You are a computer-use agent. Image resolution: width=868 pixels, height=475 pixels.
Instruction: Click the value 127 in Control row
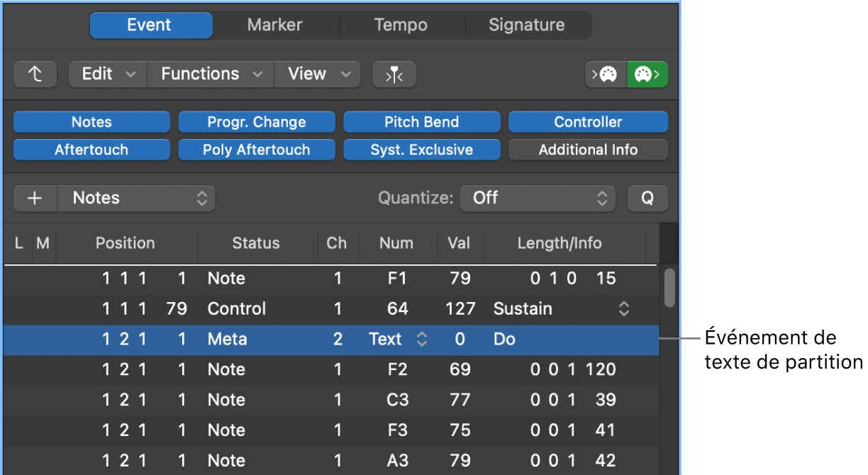(x=461, y=309)
